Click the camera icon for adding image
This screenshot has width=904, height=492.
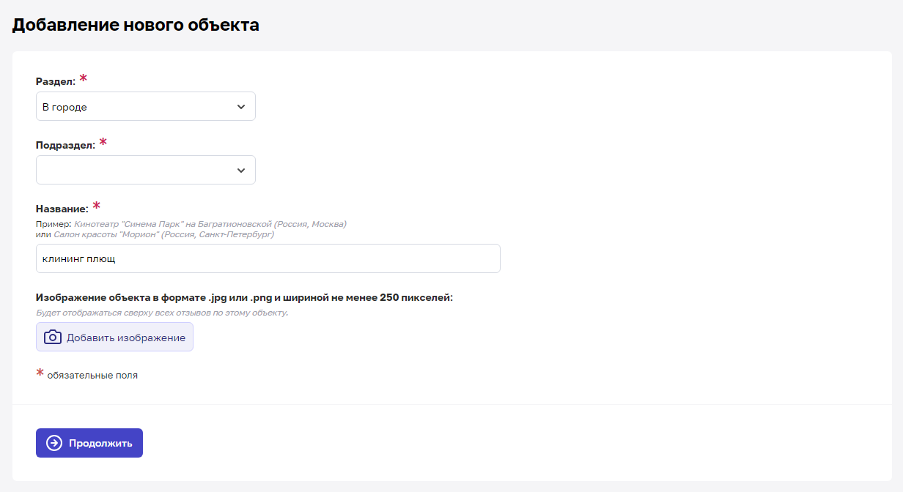(x=53, y=337)
